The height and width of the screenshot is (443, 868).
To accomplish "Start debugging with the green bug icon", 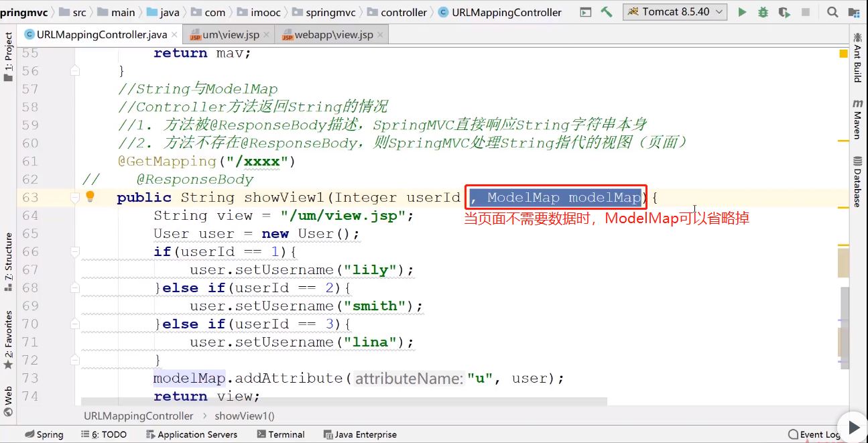I will pos(763,12).
